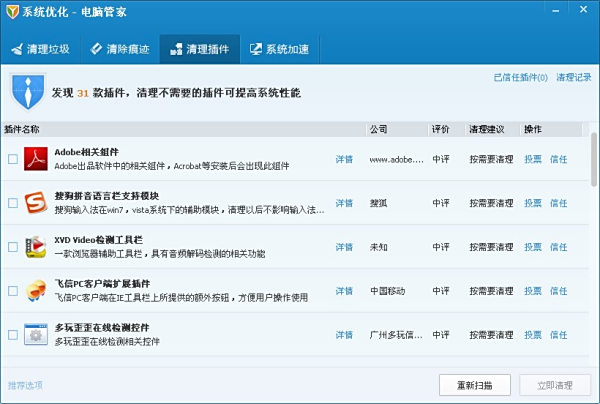Click the plugin list vertical scrollbar

click(x=594, y=159)
